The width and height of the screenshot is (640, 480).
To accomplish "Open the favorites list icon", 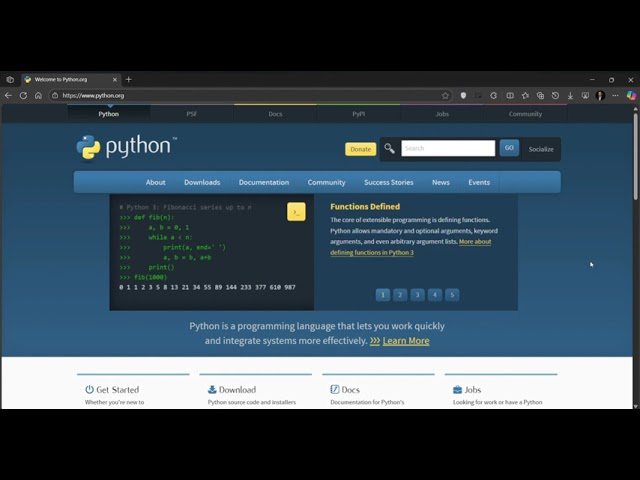I will [525, 96].
